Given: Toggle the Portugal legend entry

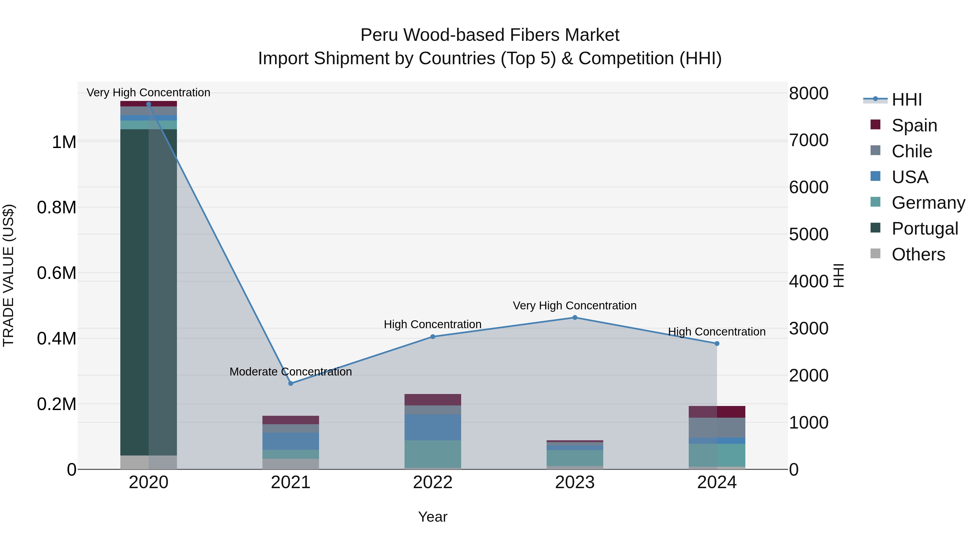Looking at the screenshot, I should (x=914, y=228).
